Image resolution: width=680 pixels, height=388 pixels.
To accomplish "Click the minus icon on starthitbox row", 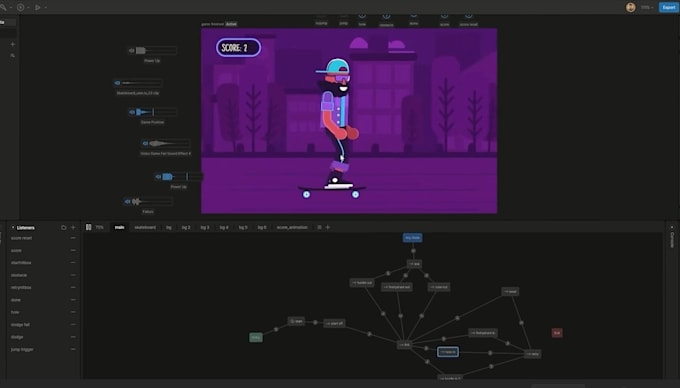I will point(73,263).
